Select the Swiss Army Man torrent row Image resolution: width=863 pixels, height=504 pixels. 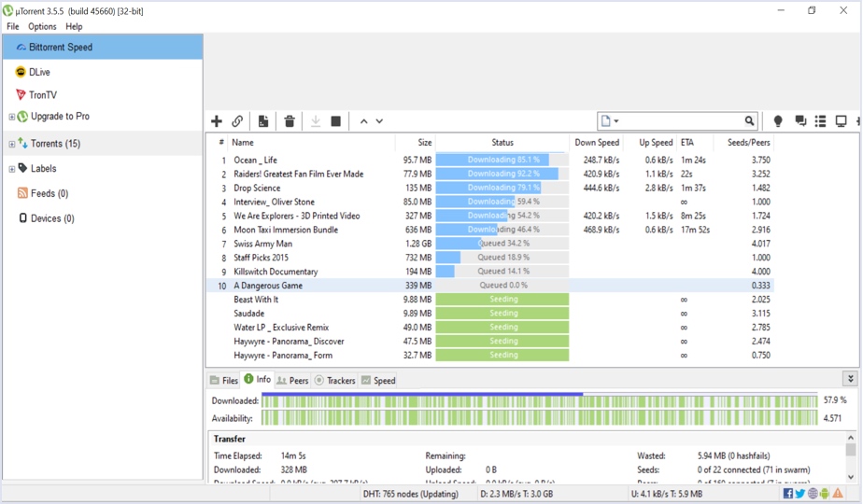[262, 244]
